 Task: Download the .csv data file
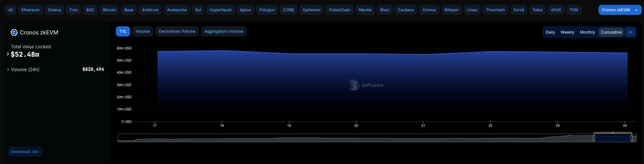coord(25,152)
